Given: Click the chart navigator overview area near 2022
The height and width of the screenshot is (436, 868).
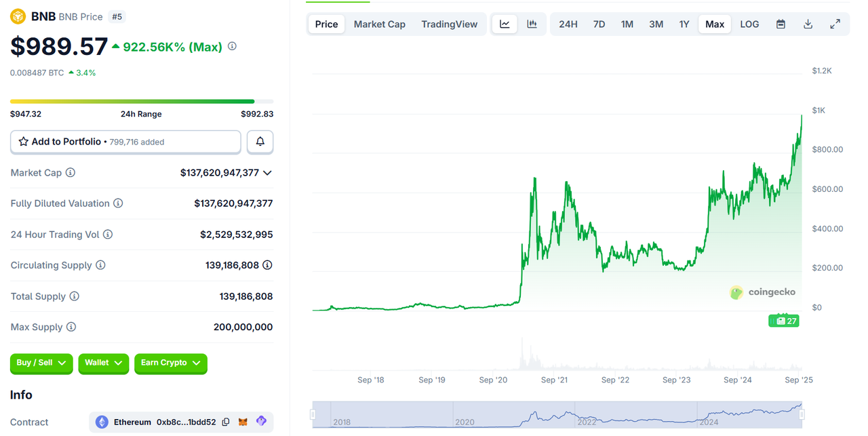Looking at the screenshot, I should [x=587, y=414].
